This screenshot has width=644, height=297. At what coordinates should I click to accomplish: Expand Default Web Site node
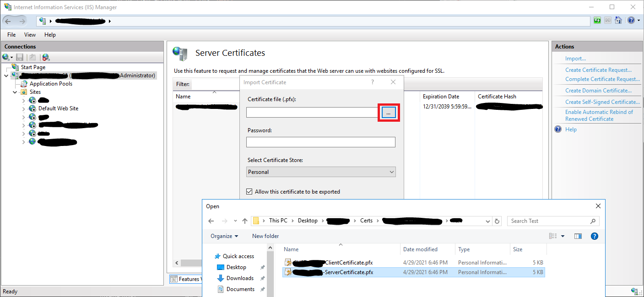coord(24,108)
